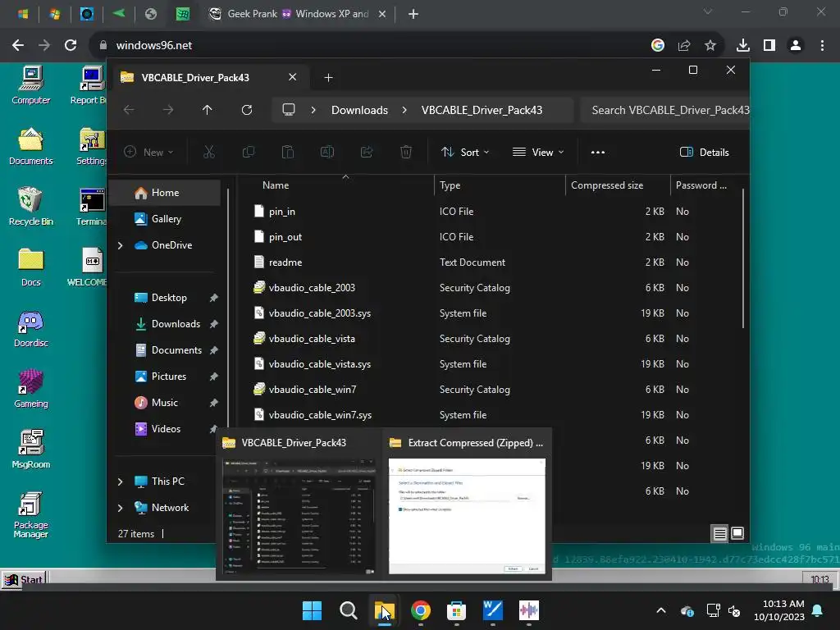
Task: Click the This PC monitor icon in address bar
Action: [x=289, y=110]
